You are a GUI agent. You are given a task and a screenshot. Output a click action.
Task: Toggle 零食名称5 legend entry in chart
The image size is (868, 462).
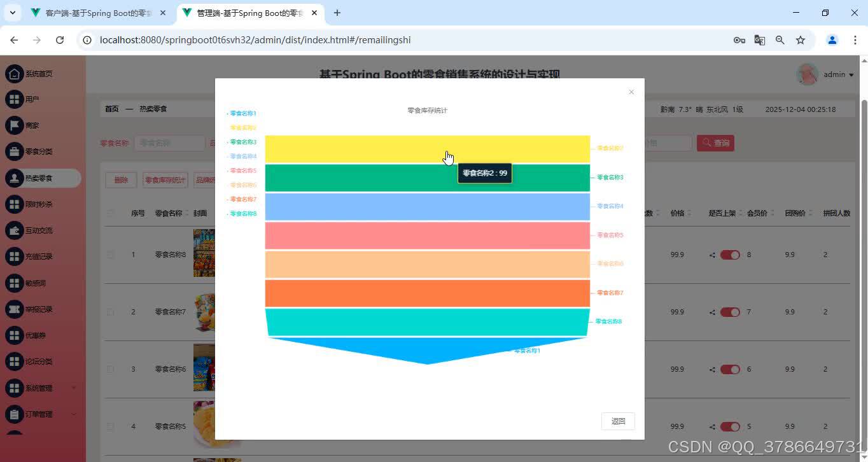242,171
